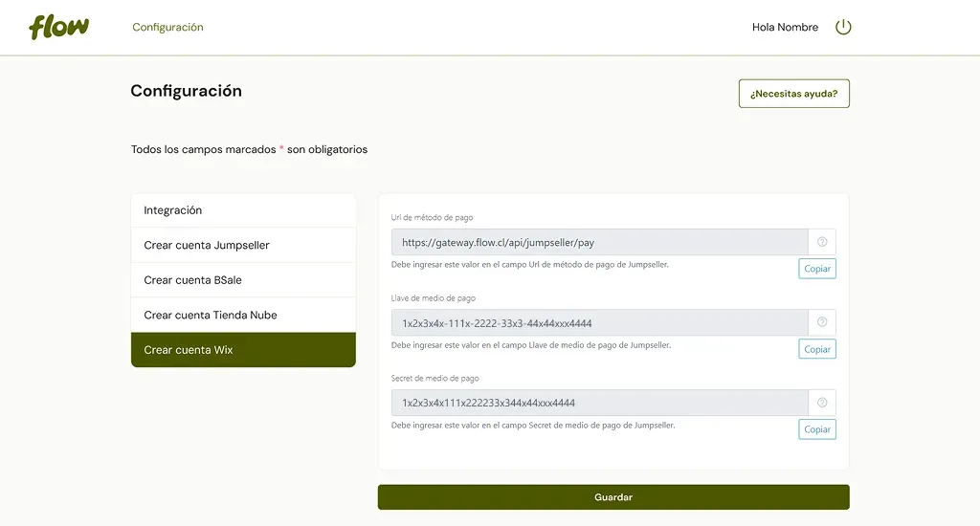The image size is (980, 526).
Task: Open Crear cuenta BSale section
Action: 243,280
